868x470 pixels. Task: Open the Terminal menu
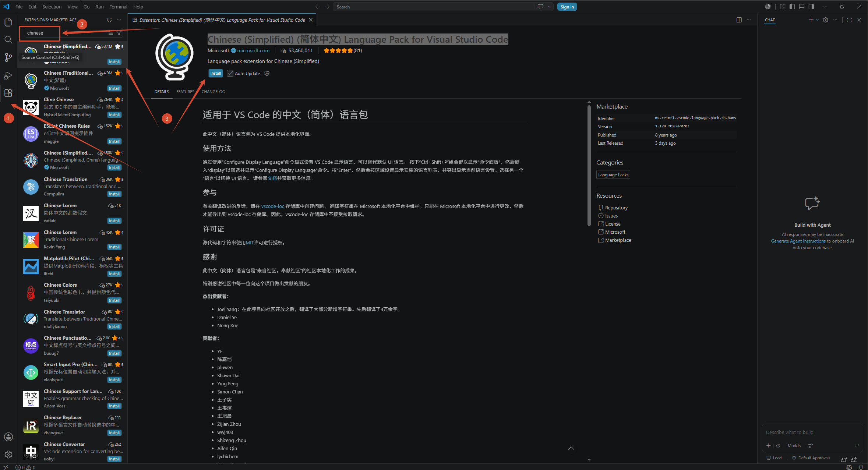click(118, 7)
